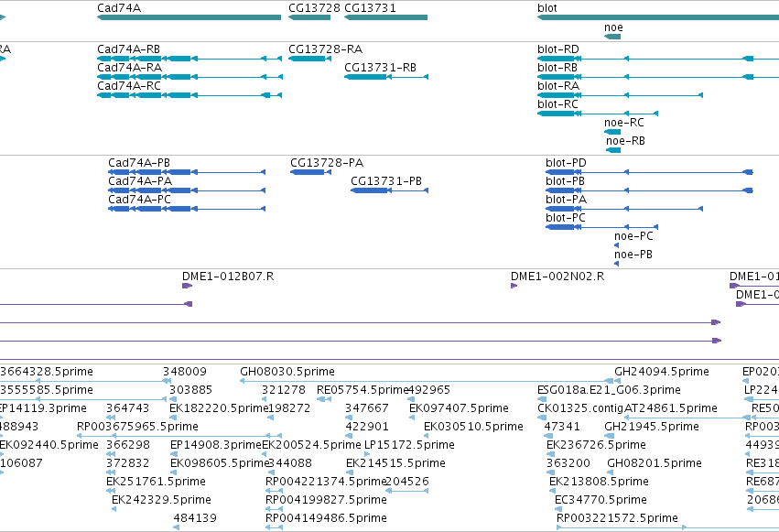Image resolution: width=779 pixels, height=532 pixels.
Task: Select feature 422901
Action: (x=367, y=427)
